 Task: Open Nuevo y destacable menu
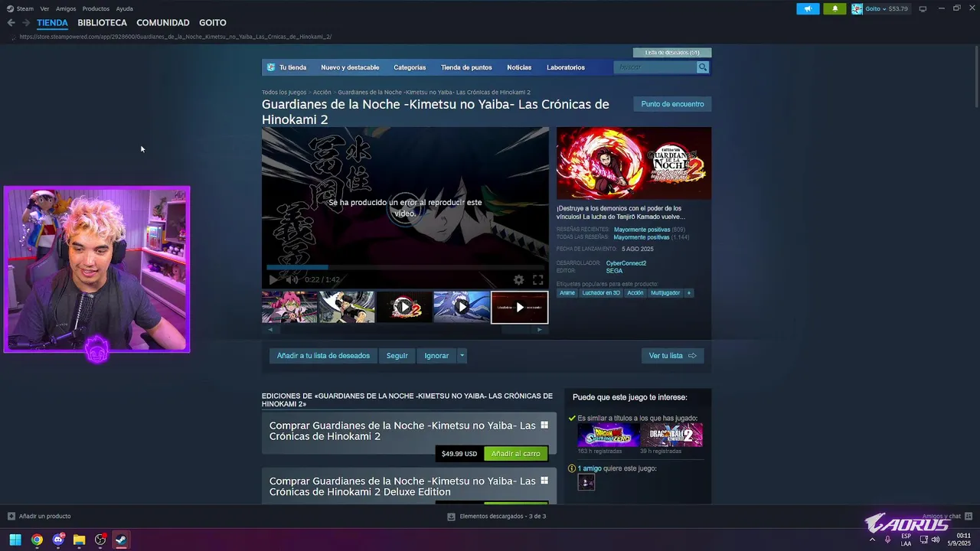350,67
